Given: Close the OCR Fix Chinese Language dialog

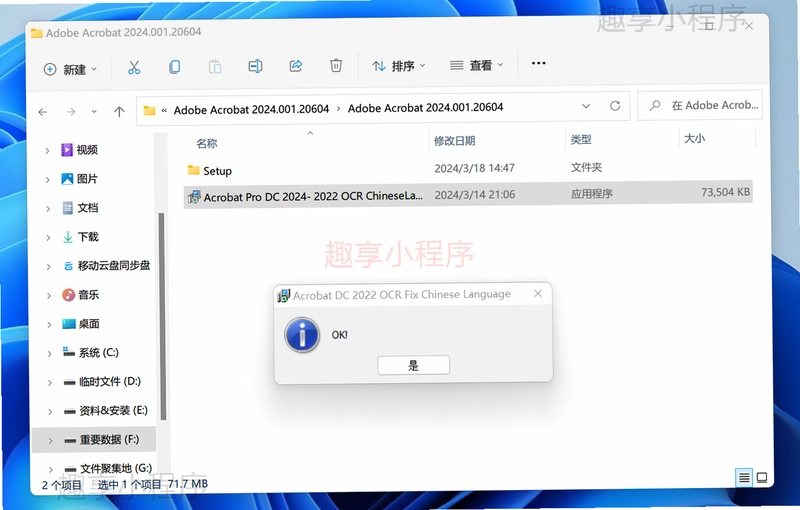Looking at the screenshot, I should [538, 293].
